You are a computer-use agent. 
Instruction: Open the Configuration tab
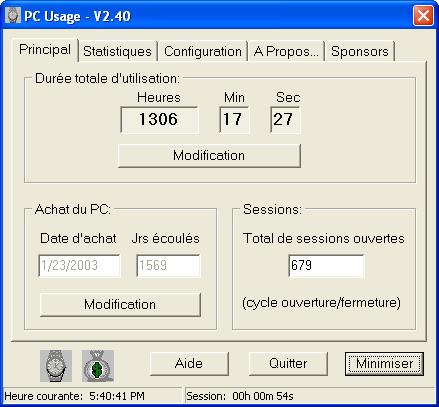[203, 51]
